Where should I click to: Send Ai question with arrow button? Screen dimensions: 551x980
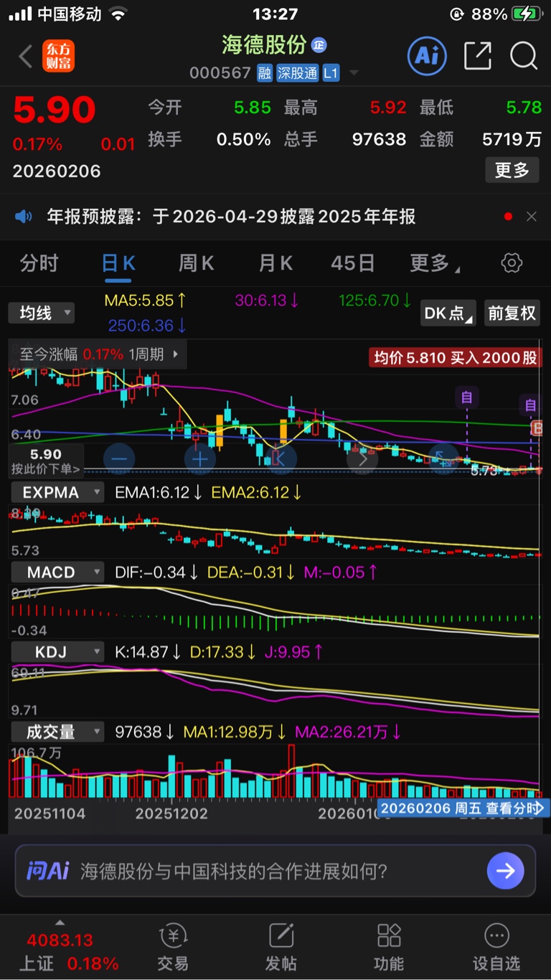pos(505,871)
